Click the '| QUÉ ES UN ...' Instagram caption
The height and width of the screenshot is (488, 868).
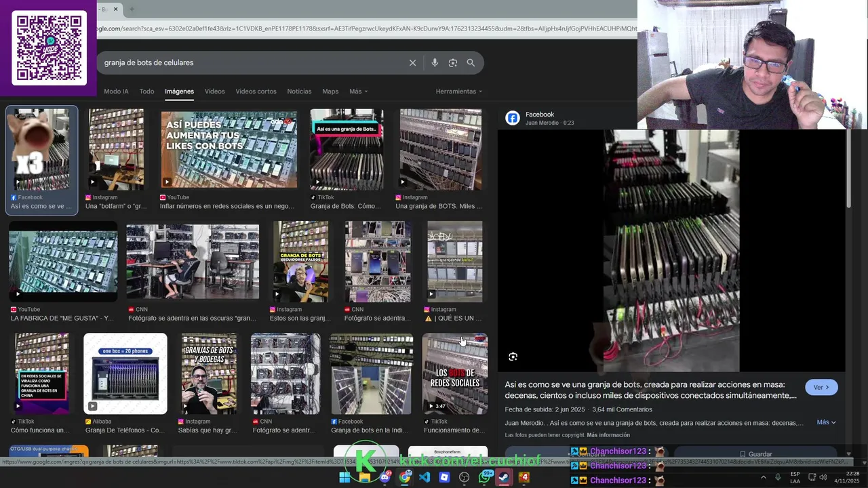point(453,318)
